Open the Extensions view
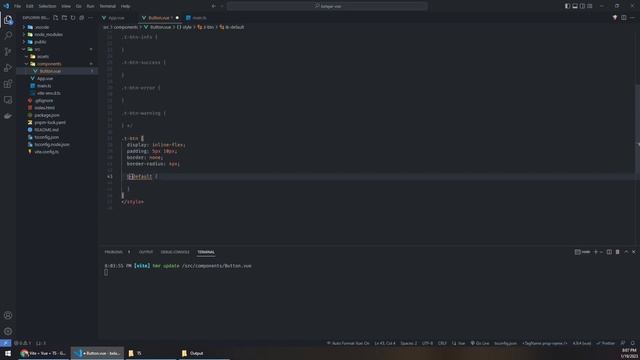640x360 pixels. tap(8, 84)
